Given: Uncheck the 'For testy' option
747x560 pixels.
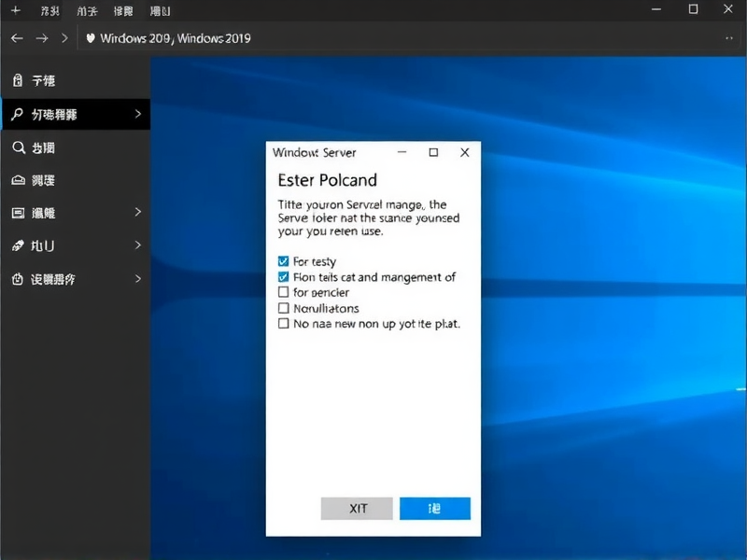Looking at the screenshot, I should 284,261.
